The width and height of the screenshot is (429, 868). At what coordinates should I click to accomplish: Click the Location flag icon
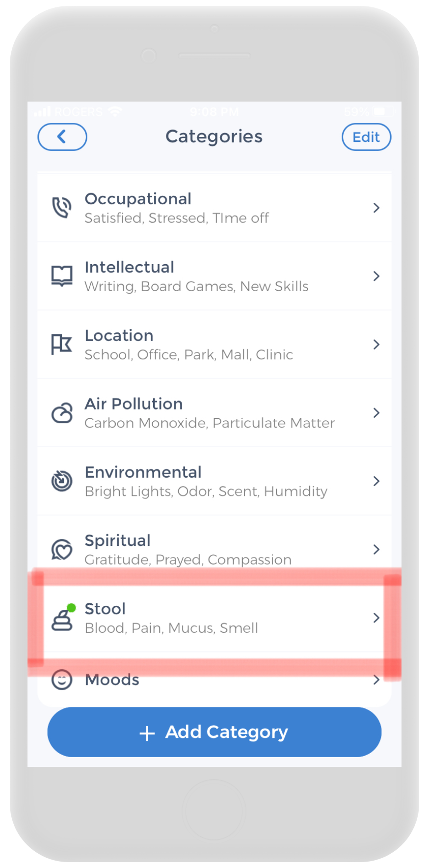[62, 344]
